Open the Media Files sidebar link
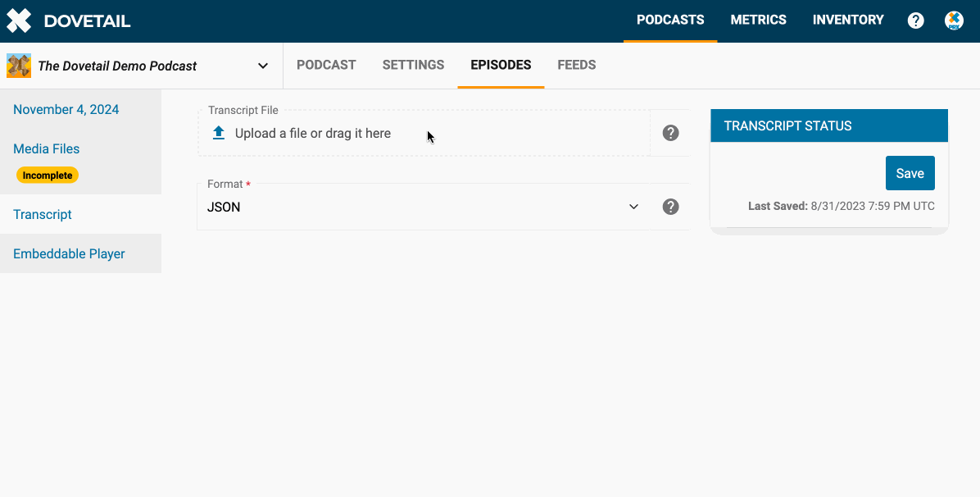Screen dimensions: 980x497 [x=46, y=149]
